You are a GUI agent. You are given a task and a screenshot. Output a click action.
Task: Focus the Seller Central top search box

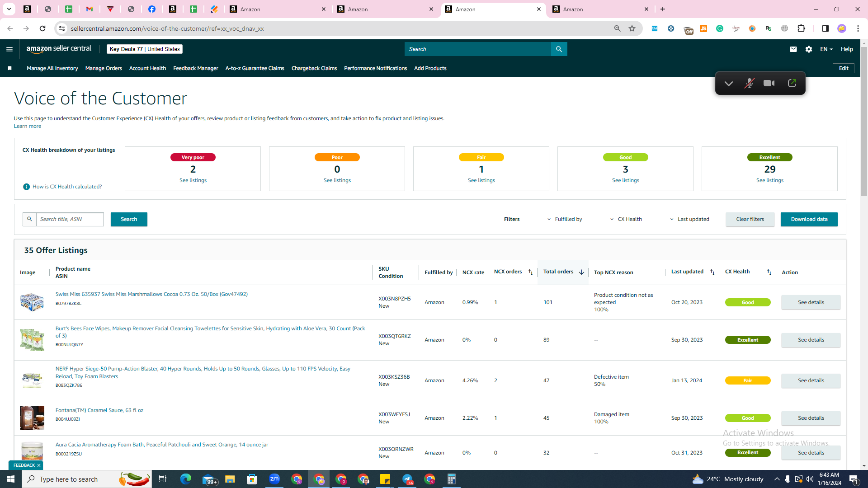tap(478, 49)
